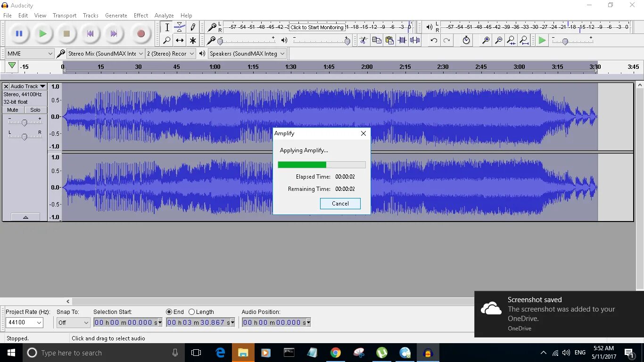Adjust the track gain slider
Viewport: 644px width, 362px height.
click(25, 123)
